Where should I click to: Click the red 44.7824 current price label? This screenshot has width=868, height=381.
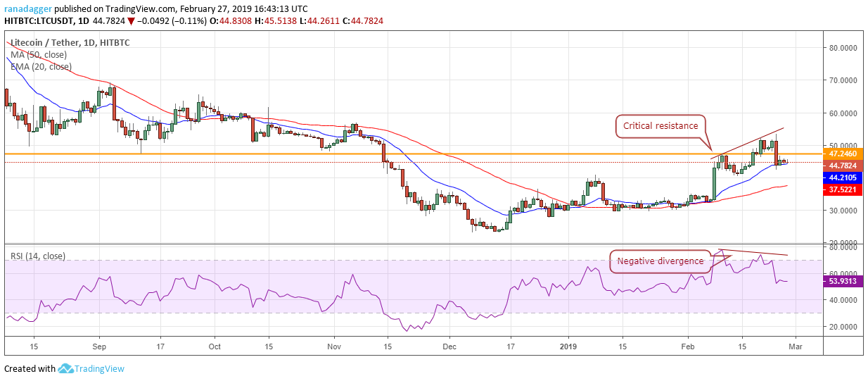(x=843, y=165)
